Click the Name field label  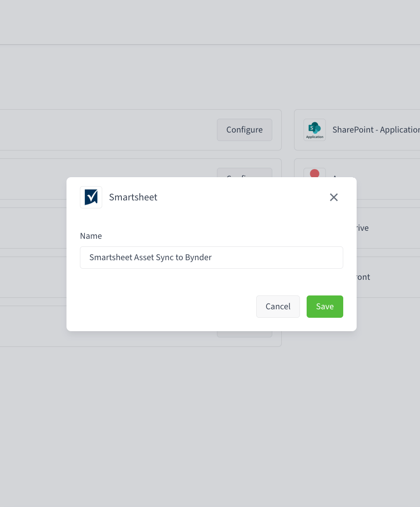(x=91, y=236)
